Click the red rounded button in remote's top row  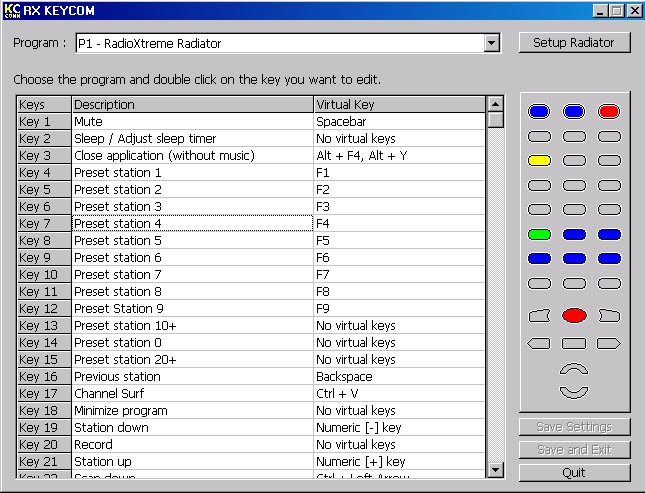coord(609,111)
